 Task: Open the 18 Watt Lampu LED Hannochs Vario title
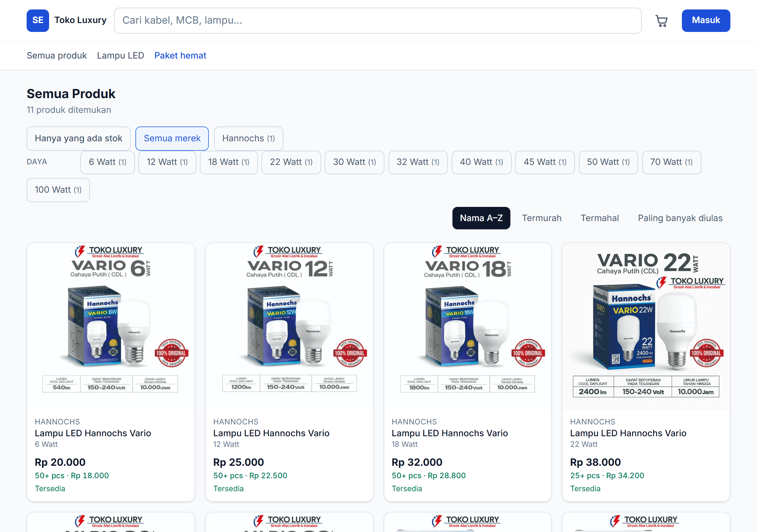(x=450, y=433)
